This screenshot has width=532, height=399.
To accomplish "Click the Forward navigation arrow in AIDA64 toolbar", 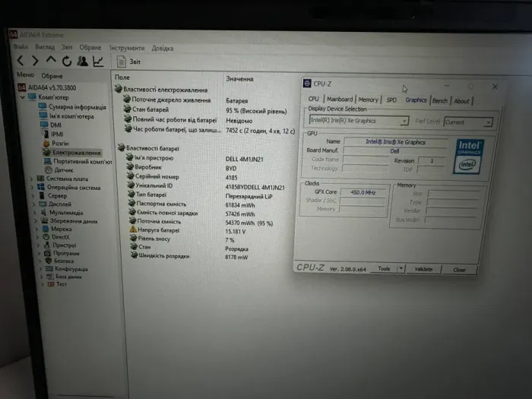I will (x=36, y=61).
